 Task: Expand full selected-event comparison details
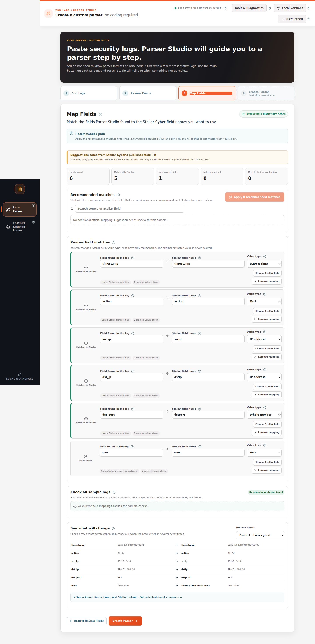pyautogui.click(x=177, y=597)
